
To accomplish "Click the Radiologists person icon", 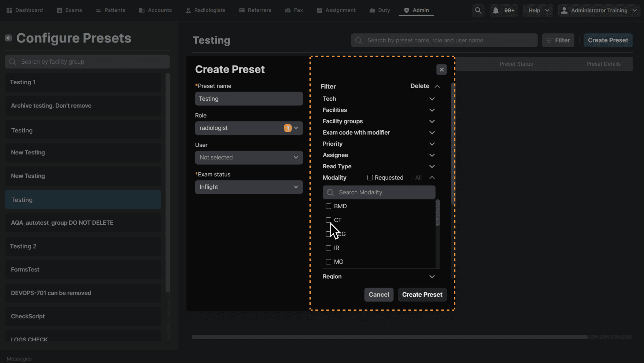I will (188, 10).
